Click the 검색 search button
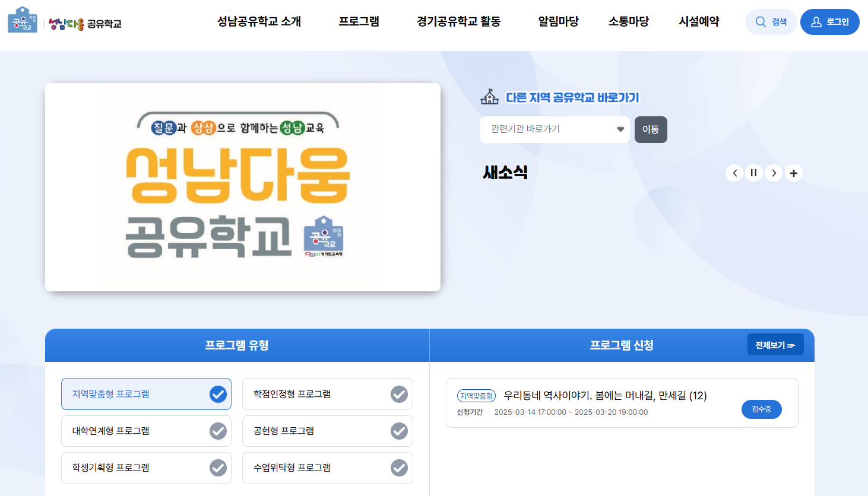The width and height of the screenshot is (868, 496). click(771, 22)
